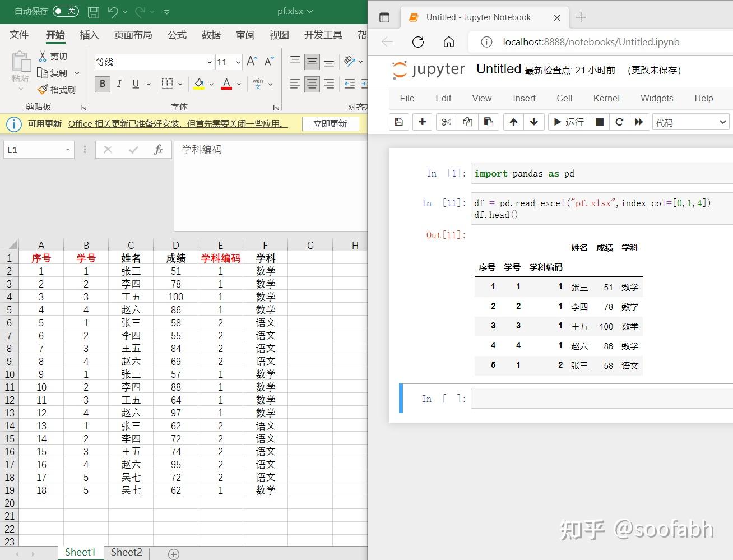
Task: Restart the kernel using the refresh icon
Action: coord(619,122)
